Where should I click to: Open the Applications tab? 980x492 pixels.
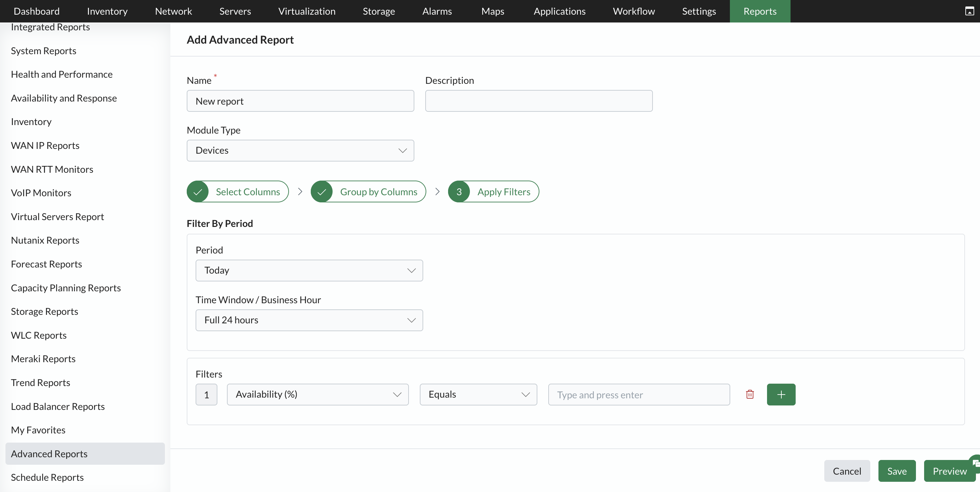[560, 11]
